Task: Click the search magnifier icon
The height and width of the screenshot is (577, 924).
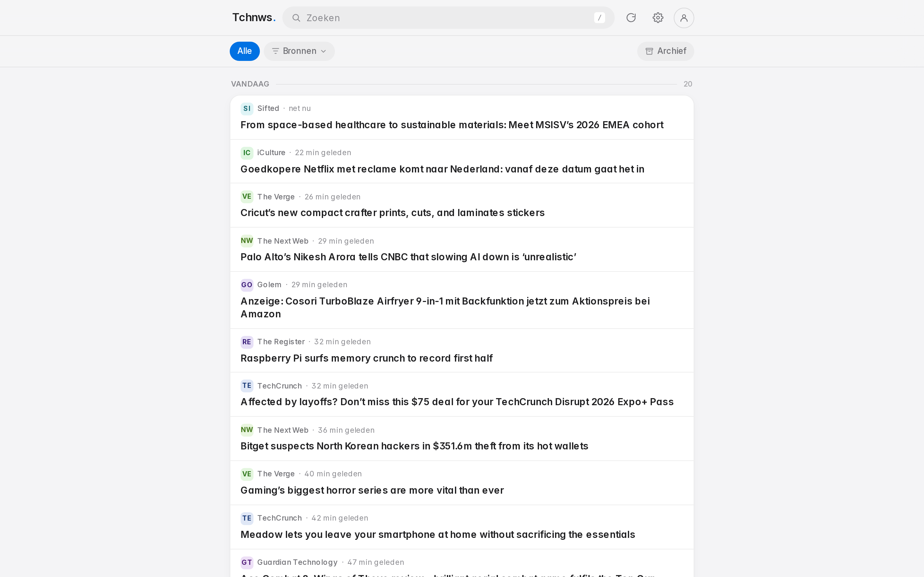Action: click(296, 18)
